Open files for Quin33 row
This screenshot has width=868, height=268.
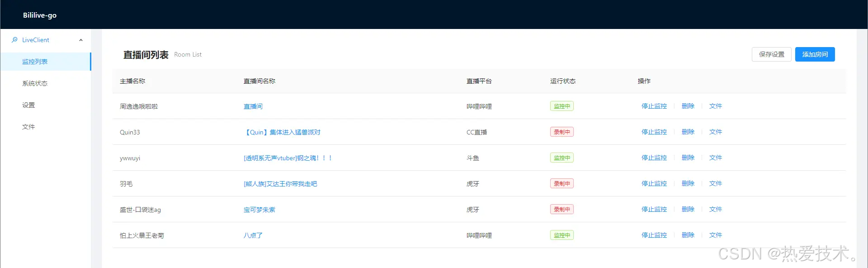pyautogui.click(x=716, y=132)
